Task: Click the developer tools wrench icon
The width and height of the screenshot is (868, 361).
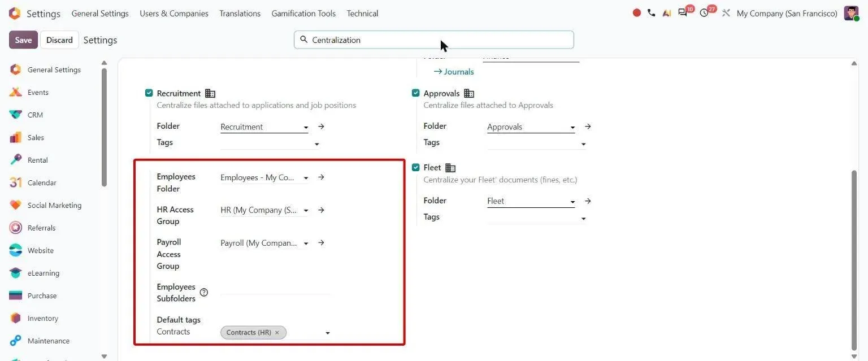Action: tap(726, 13)
